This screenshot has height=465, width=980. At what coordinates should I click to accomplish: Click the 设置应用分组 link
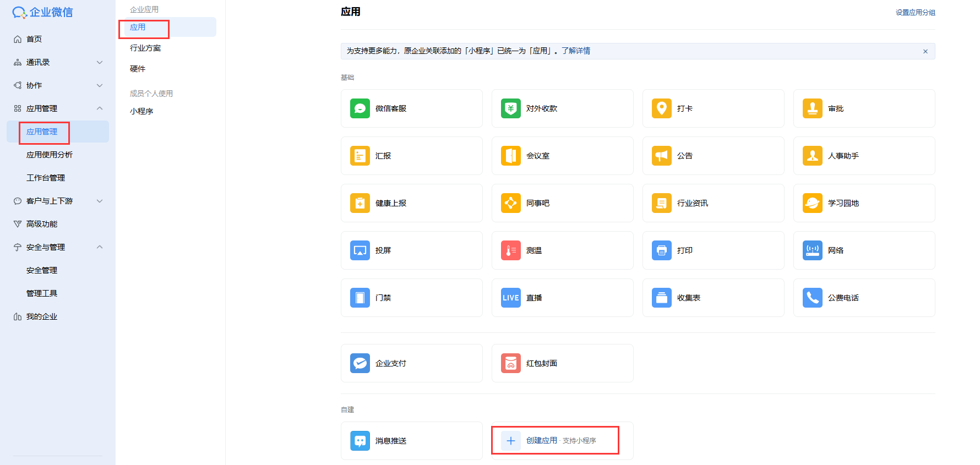915,12
